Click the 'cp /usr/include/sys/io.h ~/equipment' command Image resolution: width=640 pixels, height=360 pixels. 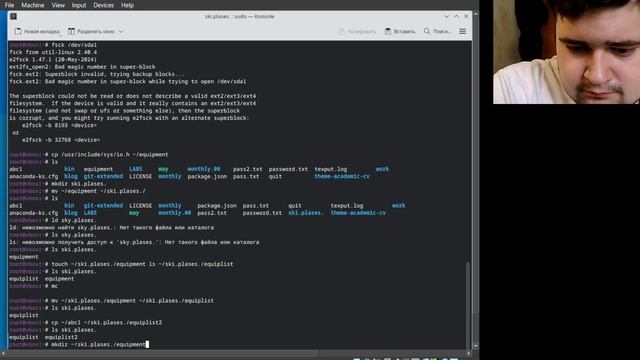110,155
